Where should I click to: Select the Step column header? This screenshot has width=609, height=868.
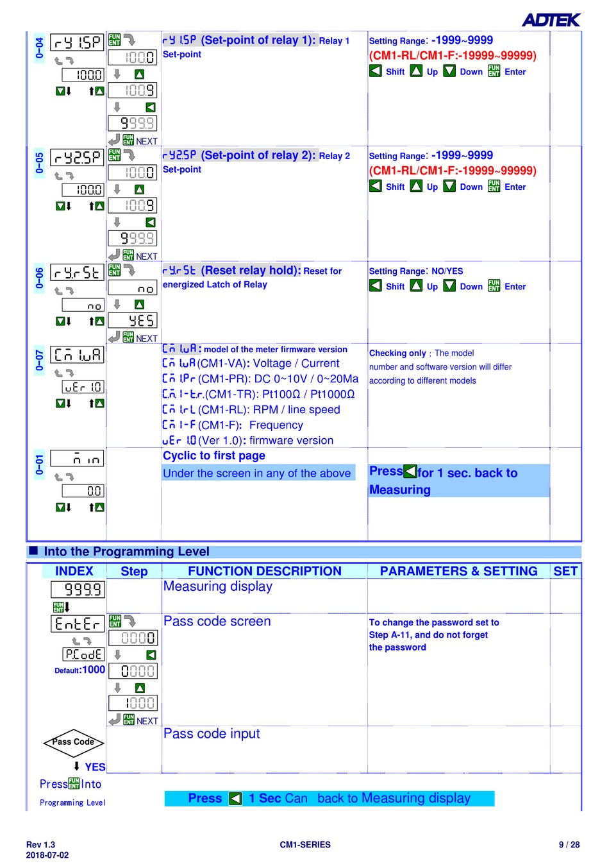click(x=134, y=571)
